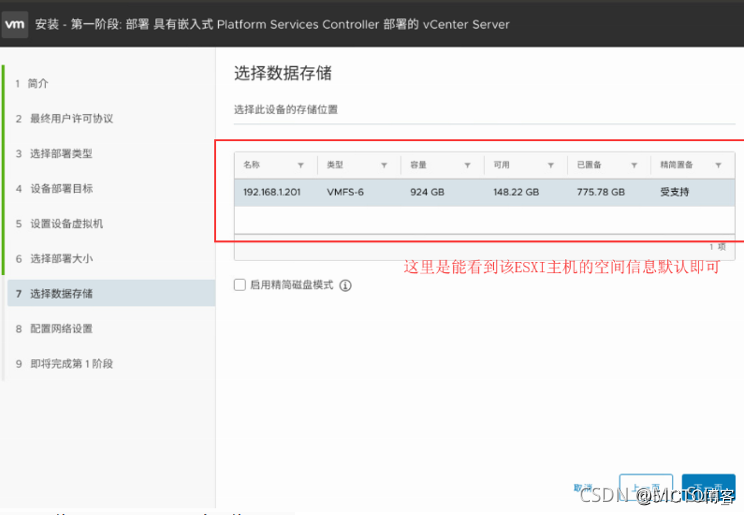Viewport: 745px width, 515px height.
Task: Click the cancel link at bottom
Action: (583, 488)
